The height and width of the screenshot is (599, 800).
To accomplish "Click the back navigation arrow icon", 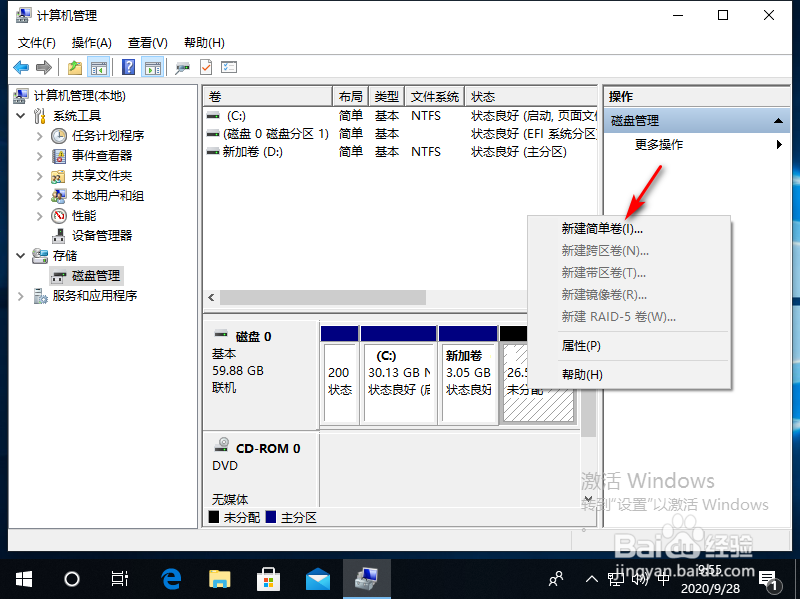I will point(21,67).
